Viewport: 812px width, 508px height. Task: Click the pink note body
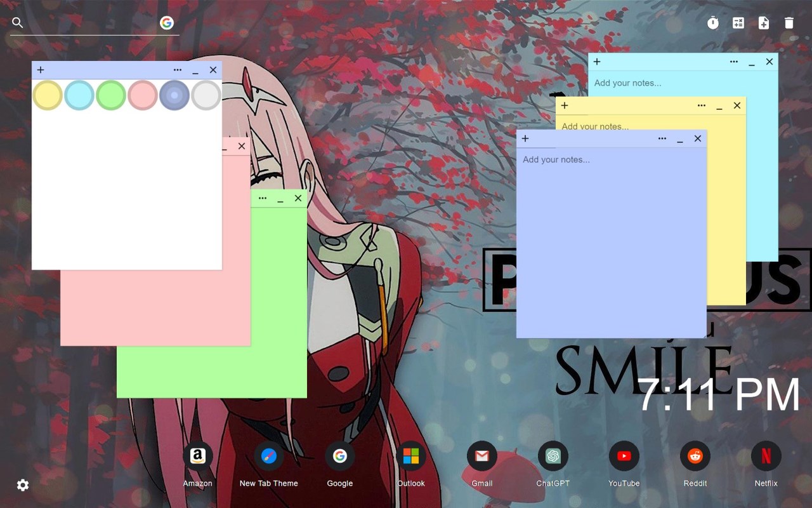(155, 307)
